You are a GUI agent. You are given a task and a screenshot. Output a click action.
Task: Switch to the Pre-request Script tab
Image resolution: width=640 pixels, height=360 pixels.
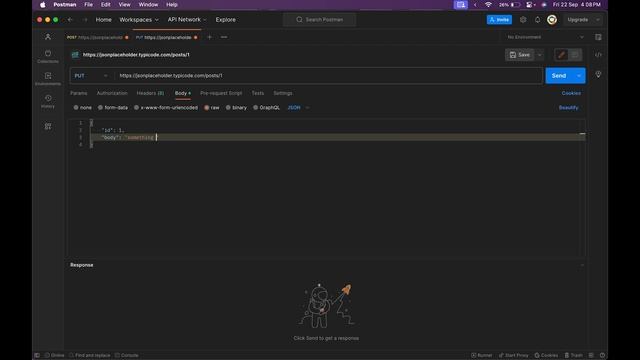point(221,93)
